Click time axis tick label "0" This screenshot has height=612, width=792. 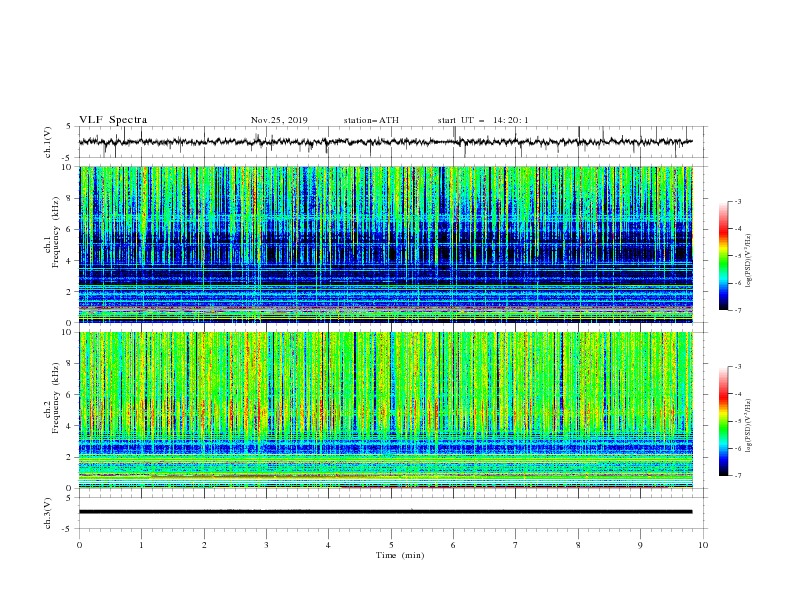pos(79,545)
